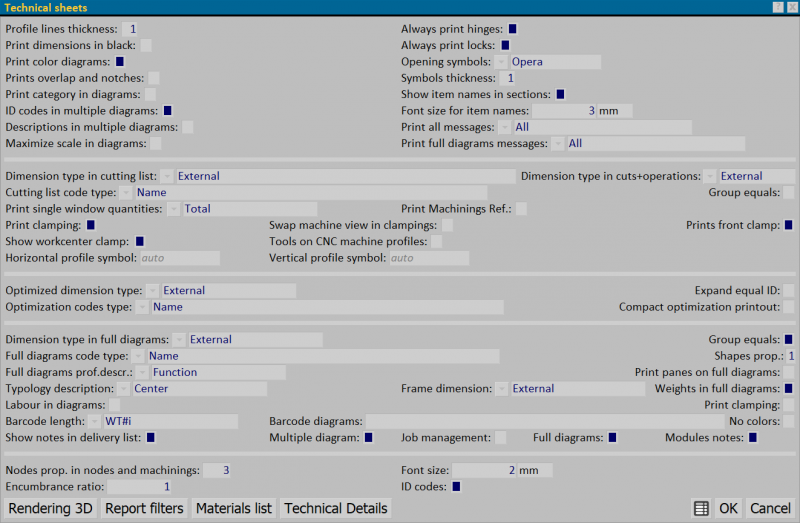Edit Horizontal profile symbol field
Image resolution: width=800 pixels, height=523 pixels.
tap(180, 258)
